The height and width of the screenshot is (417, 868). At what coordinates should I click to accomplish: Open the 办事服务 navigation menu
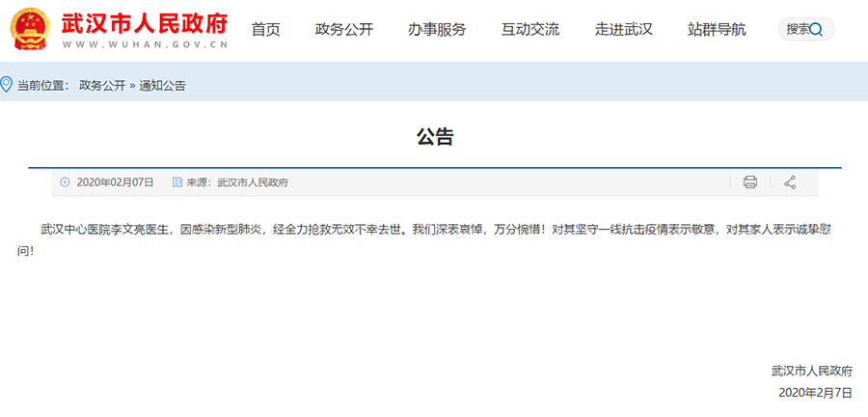(436, 29)
